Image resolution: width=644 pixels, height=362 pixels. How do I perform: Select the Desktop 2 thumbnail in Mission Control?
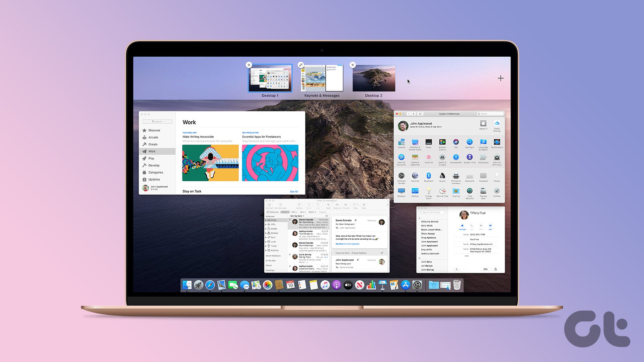click(x=374, y=78)
